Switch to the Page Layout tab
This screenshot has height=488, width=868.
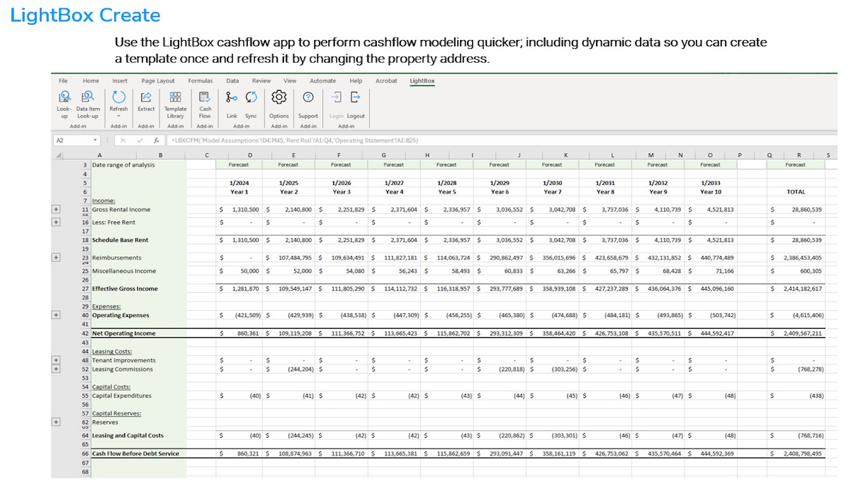point(158,81)
